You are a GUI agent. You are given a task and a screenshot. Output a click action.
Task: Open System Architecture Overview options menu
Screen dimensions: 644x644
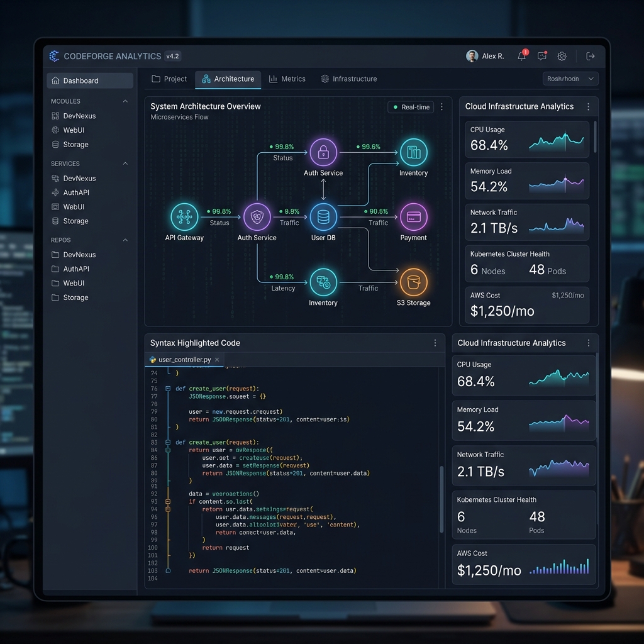click(442, 107)
